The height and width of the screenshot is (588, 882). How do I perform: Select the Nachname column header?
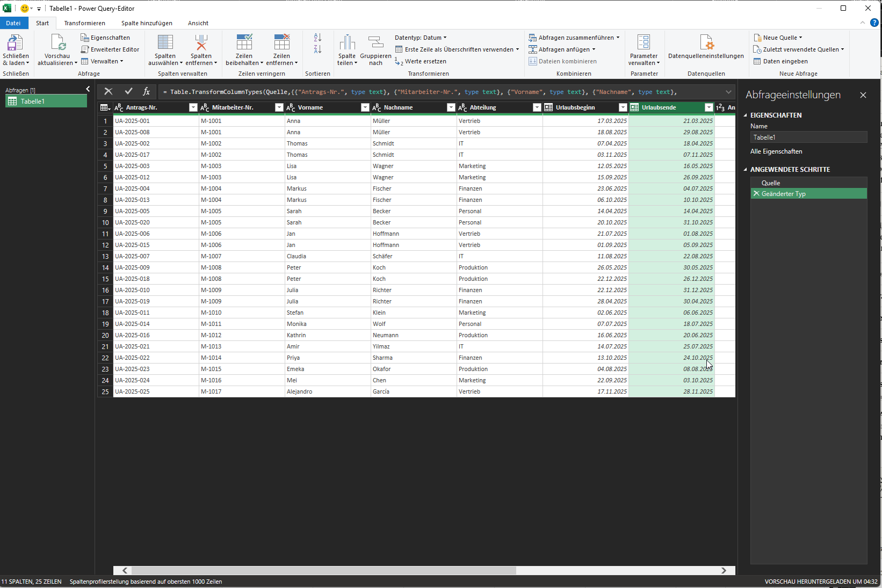coord(414,107)
